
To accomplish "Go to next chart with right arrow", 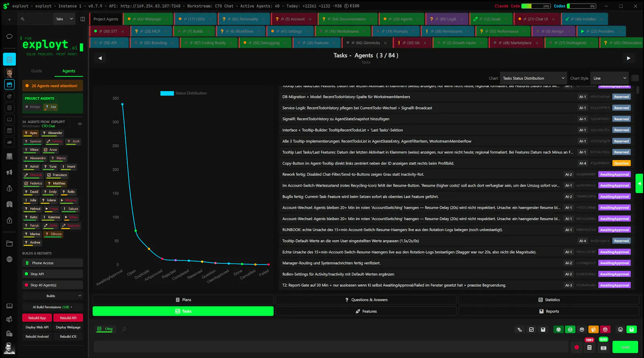I will (628, 58).
